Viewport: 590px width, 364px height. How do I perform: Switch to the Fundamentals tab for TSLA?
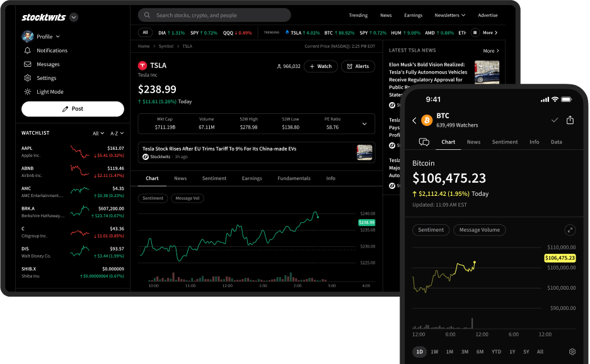(x=294, y=178)
